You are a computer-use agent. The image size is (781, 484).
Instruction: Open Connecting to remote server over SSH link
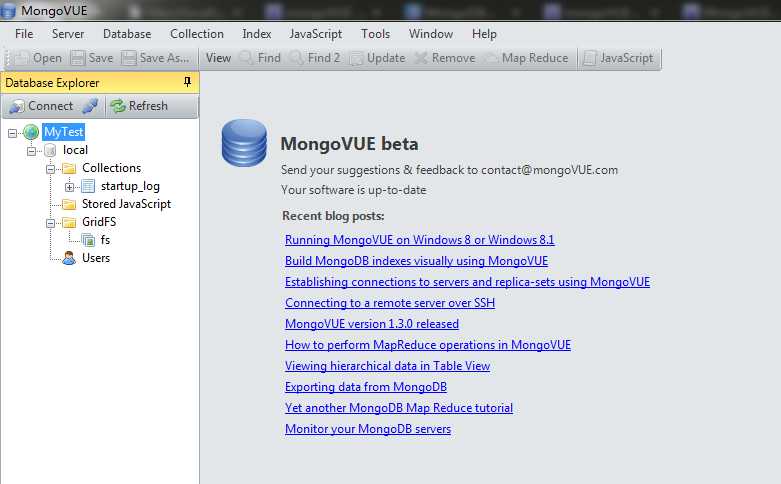(390, 303)
